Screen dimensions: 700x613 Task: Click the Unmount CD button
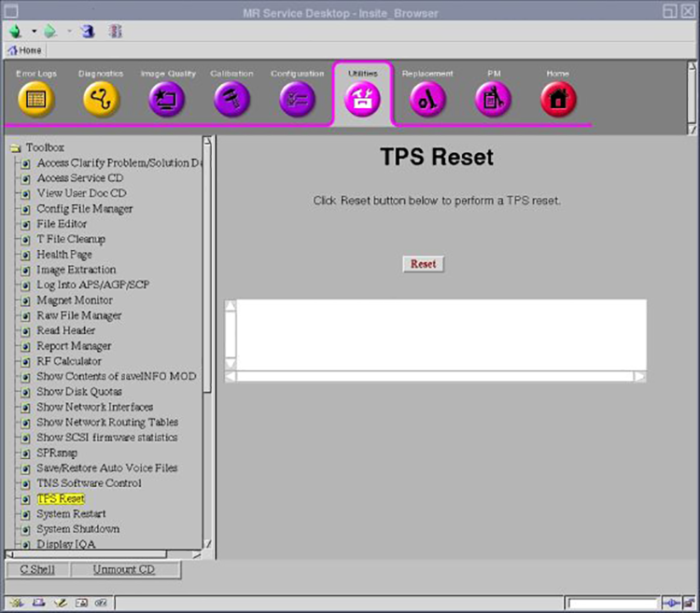point(124,569)
